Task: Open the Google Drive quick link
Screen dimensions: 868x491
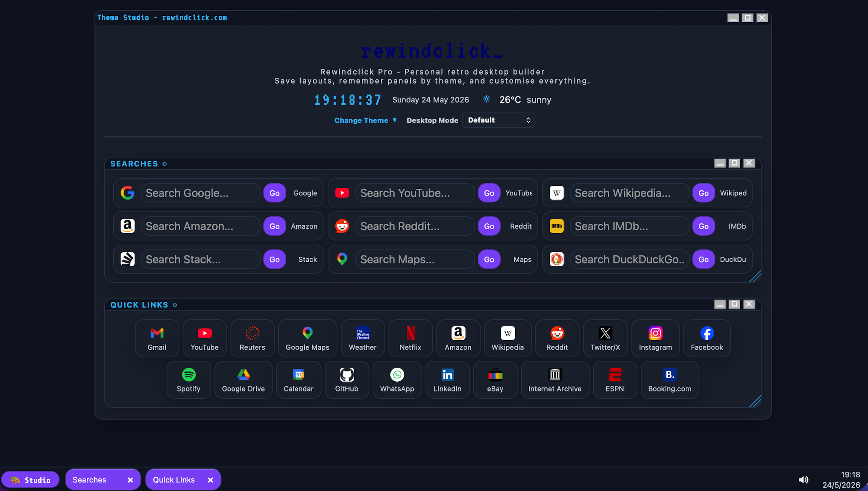Action: [243, 380]
